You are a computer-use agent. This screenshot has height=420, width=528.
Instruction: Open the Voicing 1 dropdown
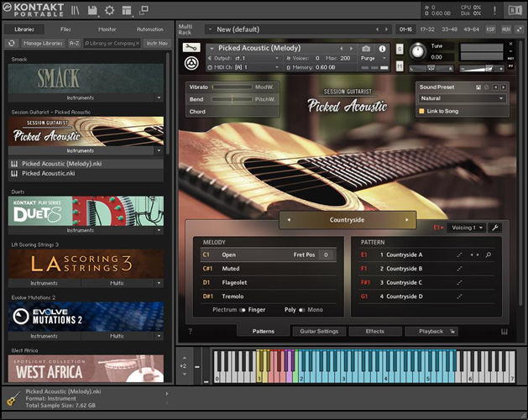coord(466,228)
